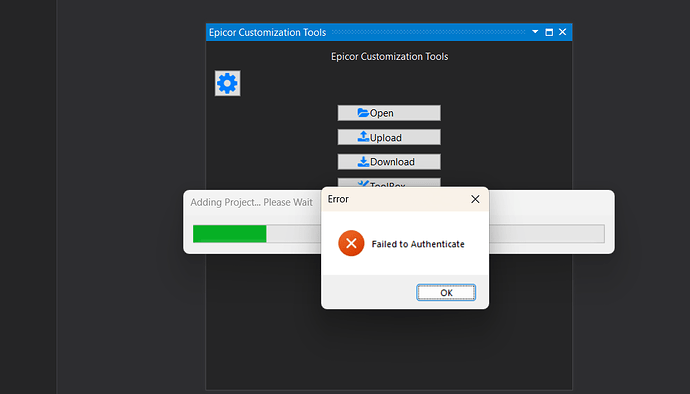Click the Error dialog title text
690x394 pixels.
338,199
